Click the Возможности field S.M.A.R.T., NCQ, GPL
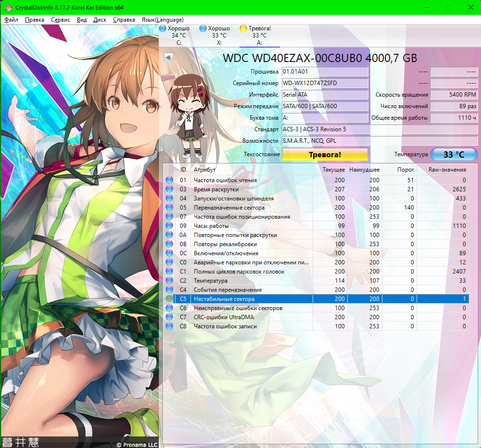The image size is (481, 448). point(380,141)
